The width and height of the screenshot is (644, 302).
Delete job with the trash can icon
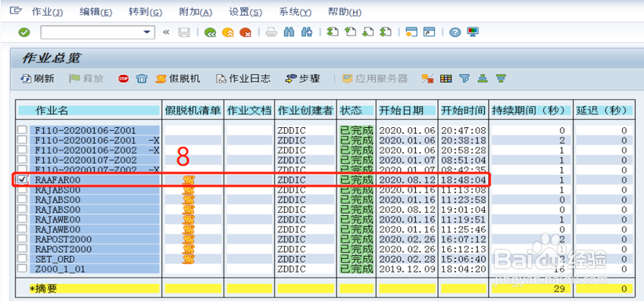[x=142, y=79]
